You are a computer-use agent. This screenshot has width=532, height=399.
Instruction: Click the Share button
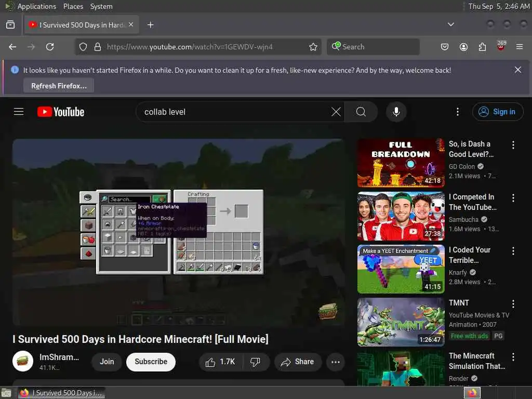[x=298, y=362]
